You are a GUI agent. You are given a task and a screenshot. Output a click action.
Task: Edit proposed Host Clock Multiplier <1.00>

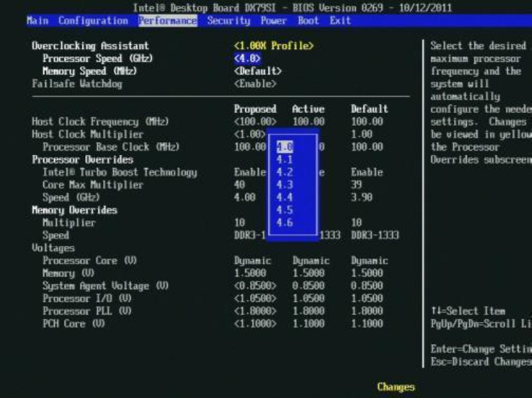[x=250, y=134]
